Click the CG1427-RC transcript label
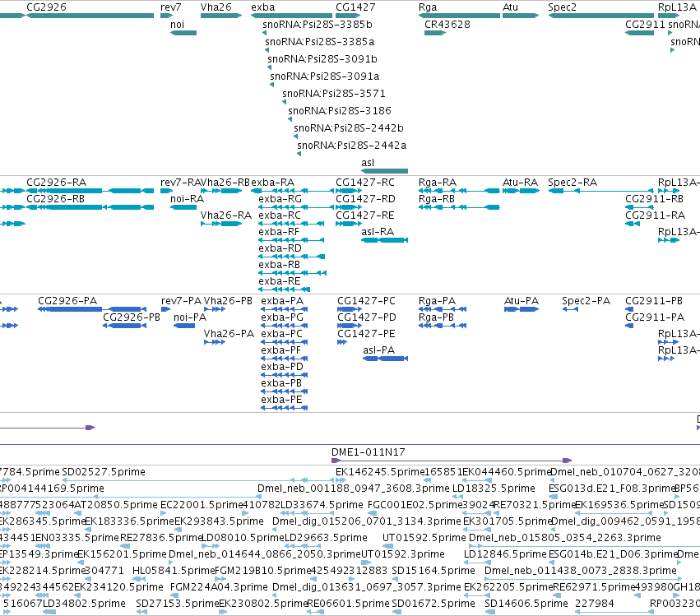The width and height of the screenshot is (700, 616). coord(365,183)
